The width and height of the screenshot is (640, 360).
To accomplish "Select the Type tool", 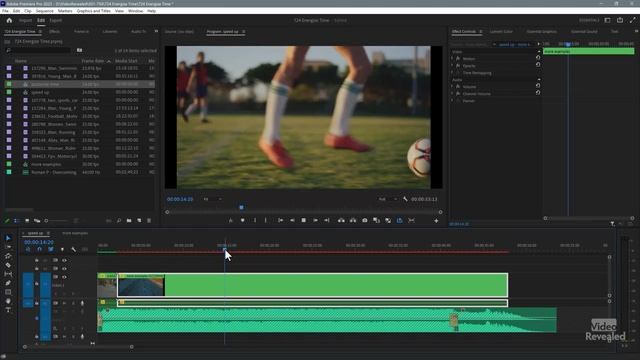I will 8,310.
